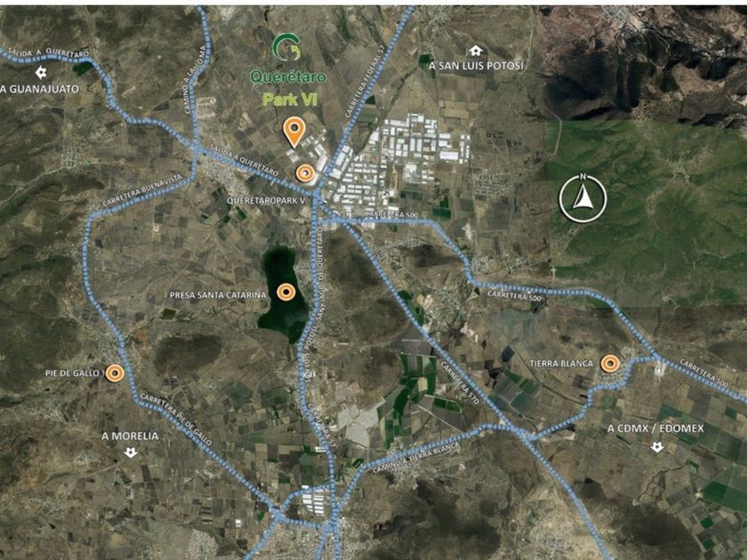Select the A San Luis Potosí label
747x560 pixels.
[476, 66]
